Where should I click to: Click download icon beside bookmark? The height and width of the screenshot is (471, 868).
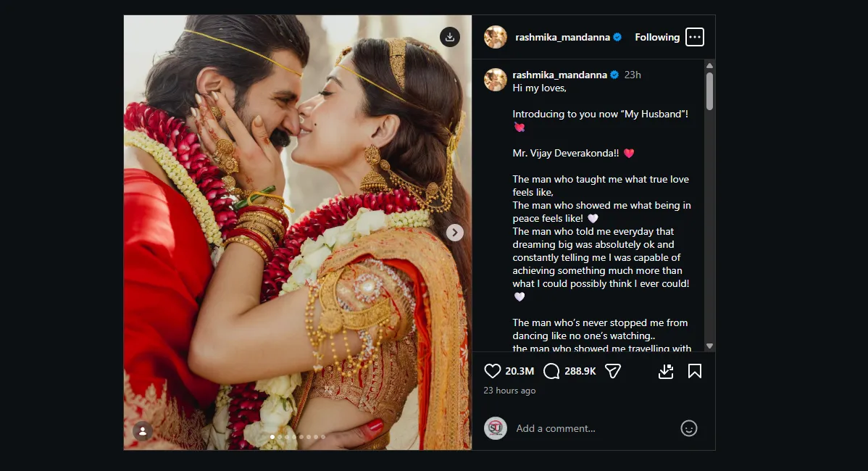[666, 371]
